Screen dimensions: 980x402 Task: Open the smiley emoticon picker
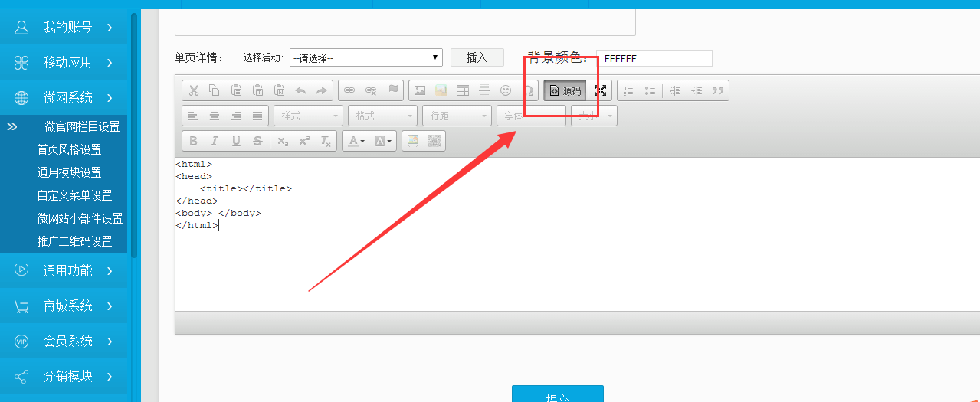pos(506,90)
